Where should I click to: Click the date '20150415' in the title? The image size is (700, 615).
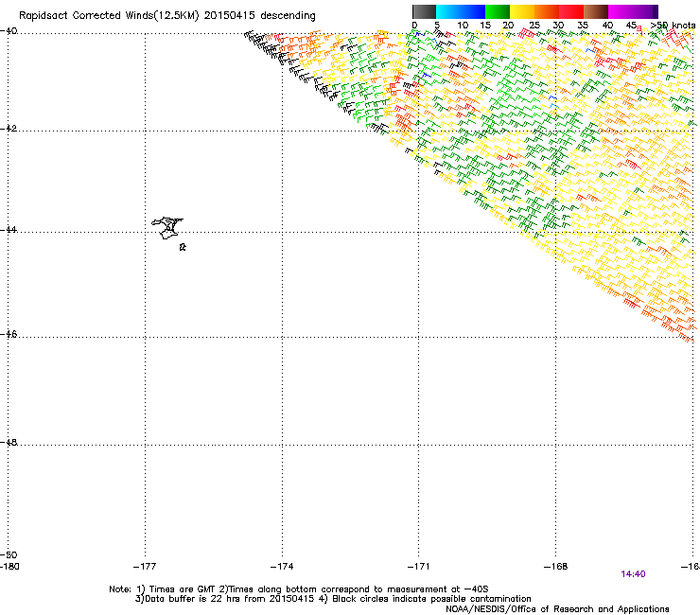[230, 16]
